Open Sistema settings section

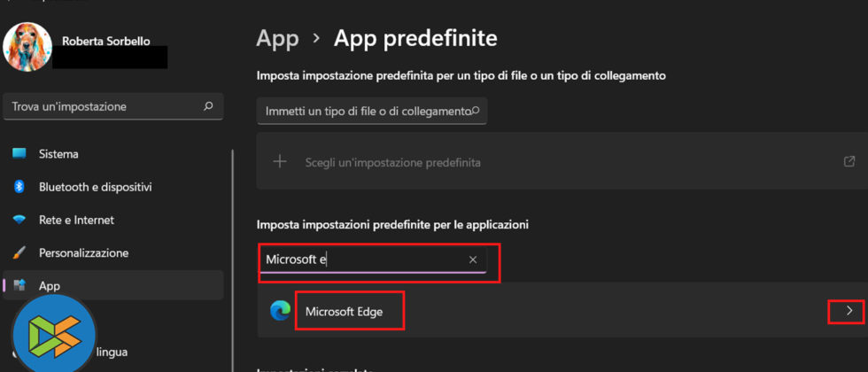click(58, 154)
